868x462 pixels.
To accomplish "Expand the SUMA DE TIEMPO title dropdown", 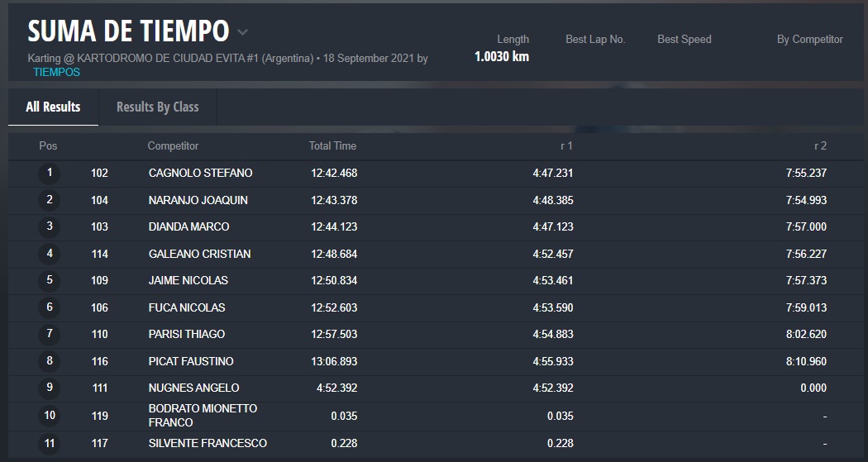I will point(242,32).
